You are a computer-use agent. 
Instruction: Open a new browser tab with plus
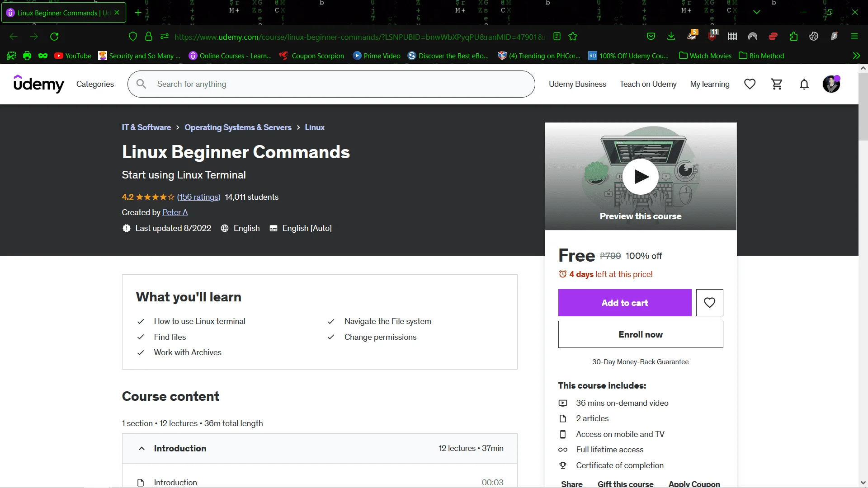138,13
